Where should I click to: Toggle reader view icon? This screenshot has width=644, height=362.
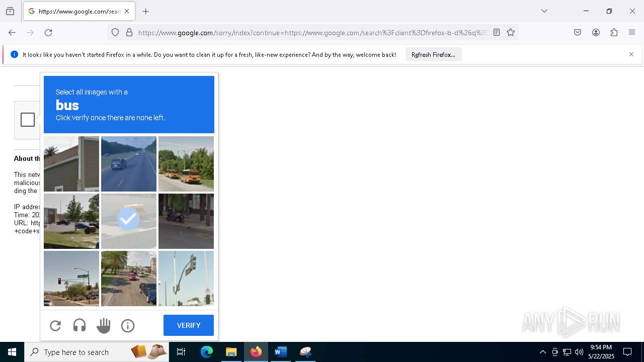coord(497,33)
